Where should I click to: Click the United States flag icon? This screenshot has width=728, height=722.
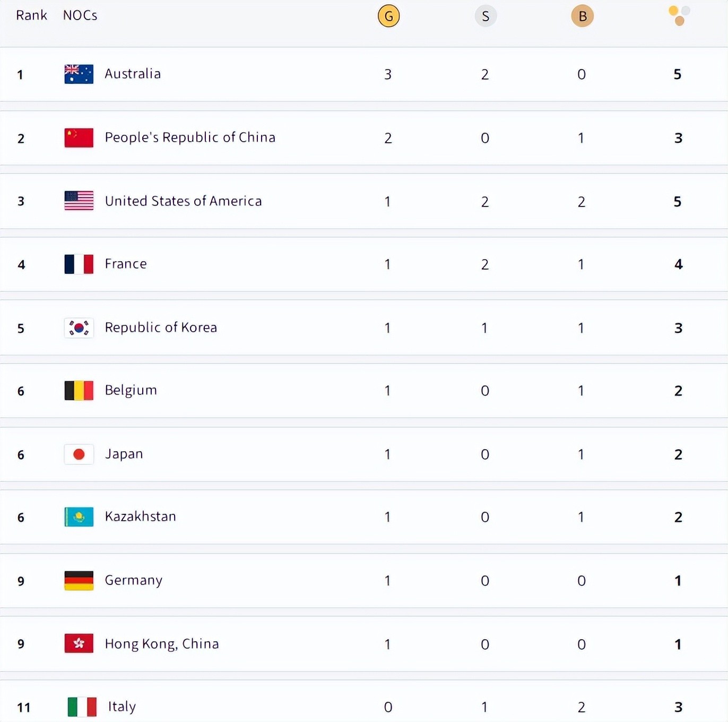pyautogui.click(x=79, y=201)
